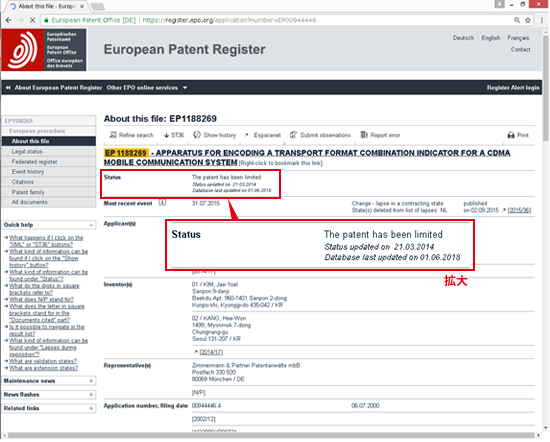Bookmark this page with star icon
The width and height of the screenshot is (550, 442).
[x=528, y=20]
